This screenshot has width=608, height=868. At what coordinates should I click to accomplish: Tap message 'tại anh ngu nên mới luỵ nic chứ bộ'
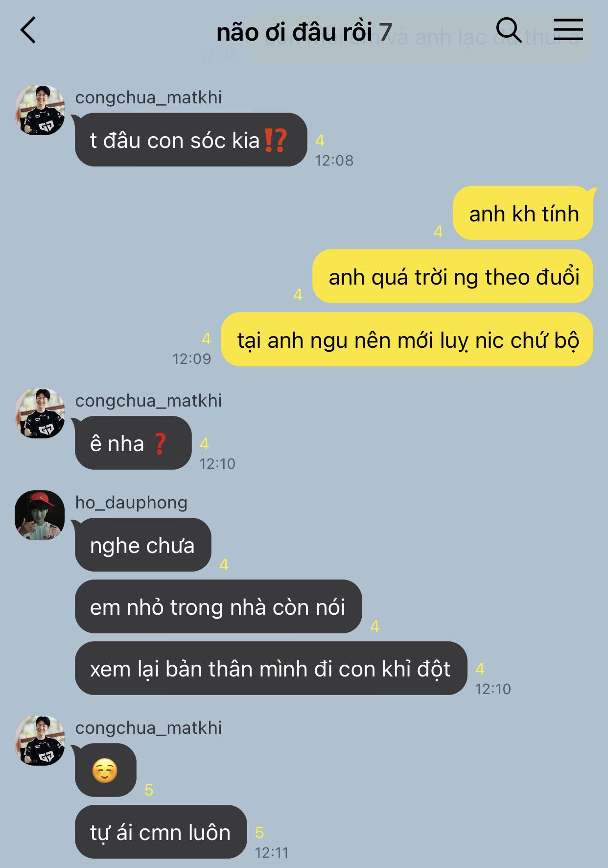(x=407, y=339)
